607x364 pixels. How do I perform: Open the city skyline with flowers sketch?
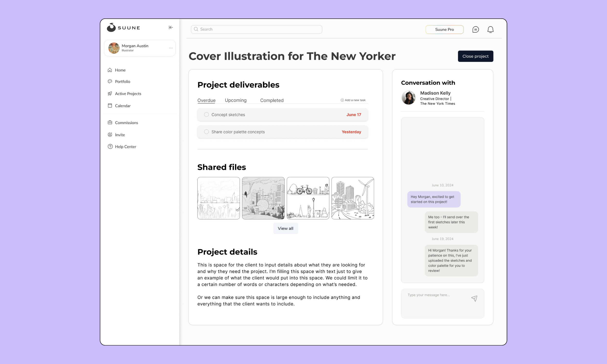[218, 198]
